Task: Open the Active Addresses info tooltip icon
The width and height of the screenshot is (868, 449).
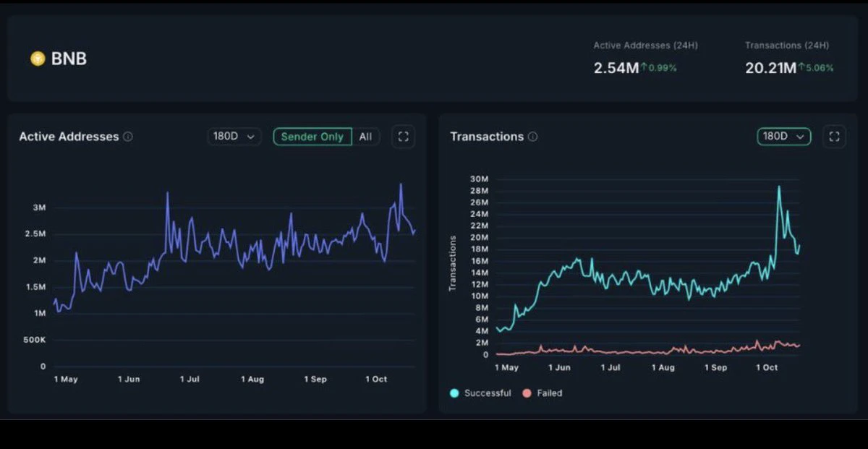Action: (x=128, y=137)
